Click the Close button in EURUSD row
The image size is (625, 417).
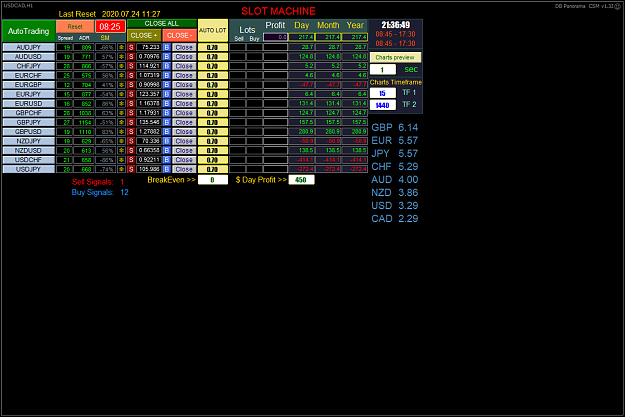(x=184, y=103)
